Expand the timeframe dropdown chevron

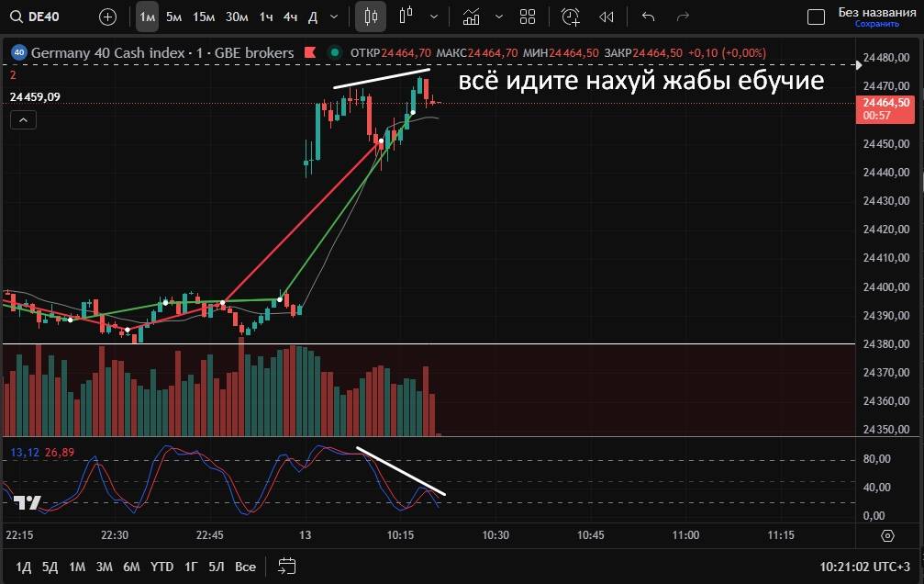pos(333,17)
